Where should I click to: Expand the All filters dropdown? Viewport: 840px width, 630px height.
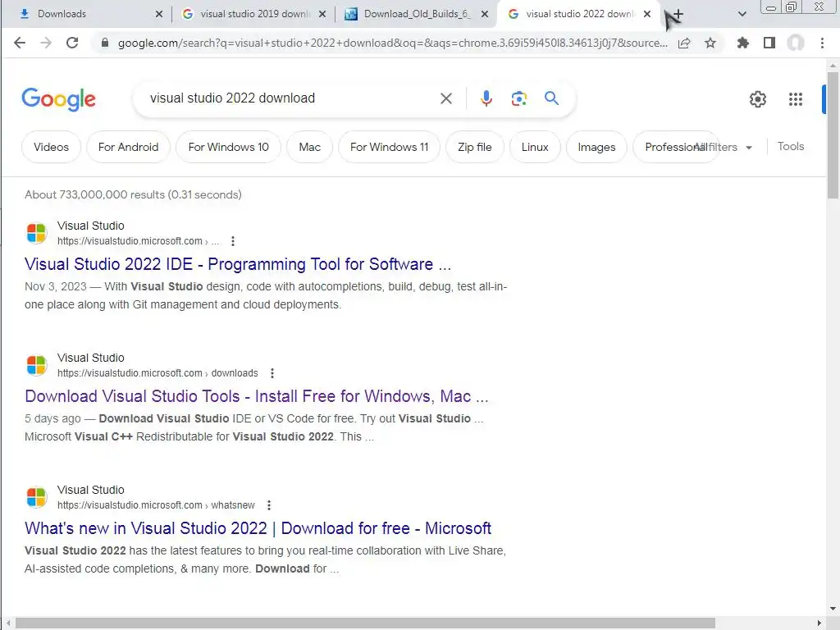pos(724,147)
